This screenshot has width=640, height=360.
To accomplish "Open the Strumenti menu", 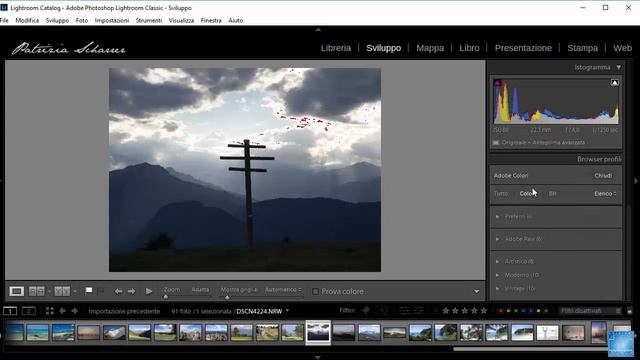I will [x=149, y=20].
